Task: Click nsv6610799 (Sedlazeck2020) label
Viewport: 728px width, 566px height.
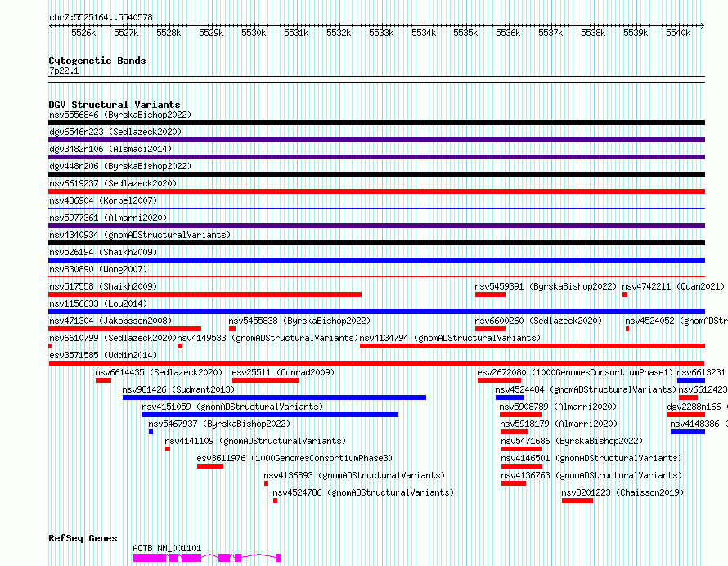Action: [x=113, y=338]
